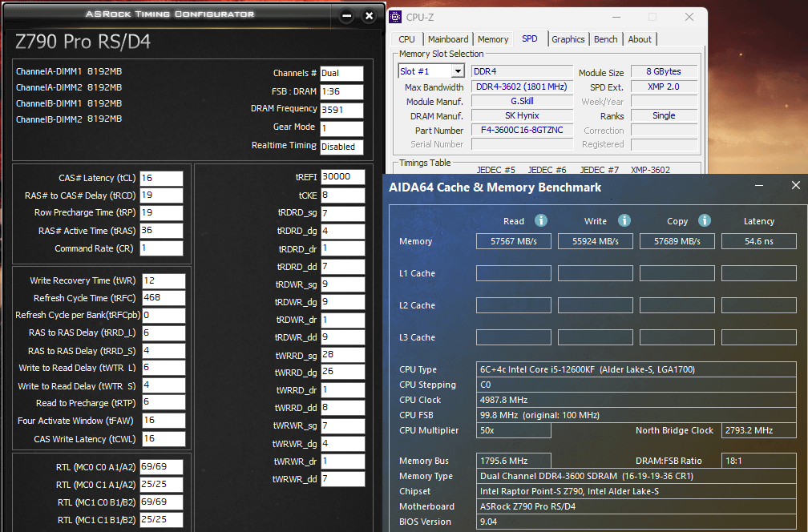
Task: Click the Realtime Timing Disabled field
Action: (341, 147)
